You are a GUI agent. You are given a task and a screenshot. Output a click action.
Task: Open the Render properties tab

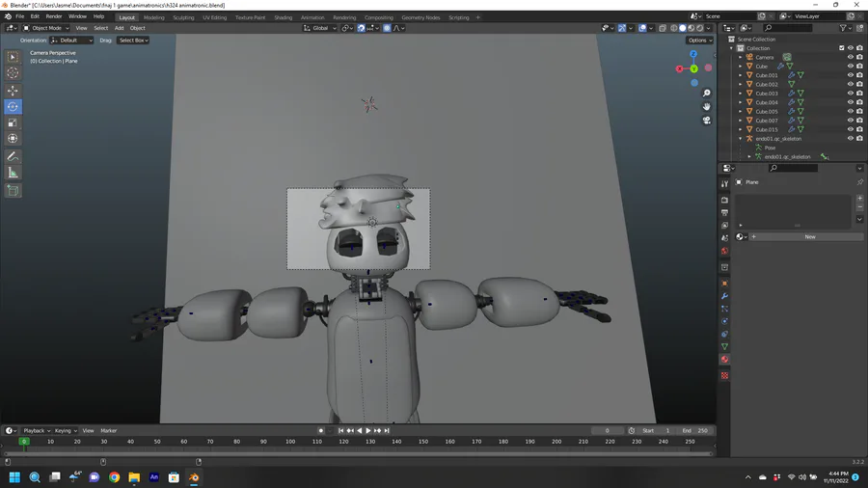pos(724,200)
